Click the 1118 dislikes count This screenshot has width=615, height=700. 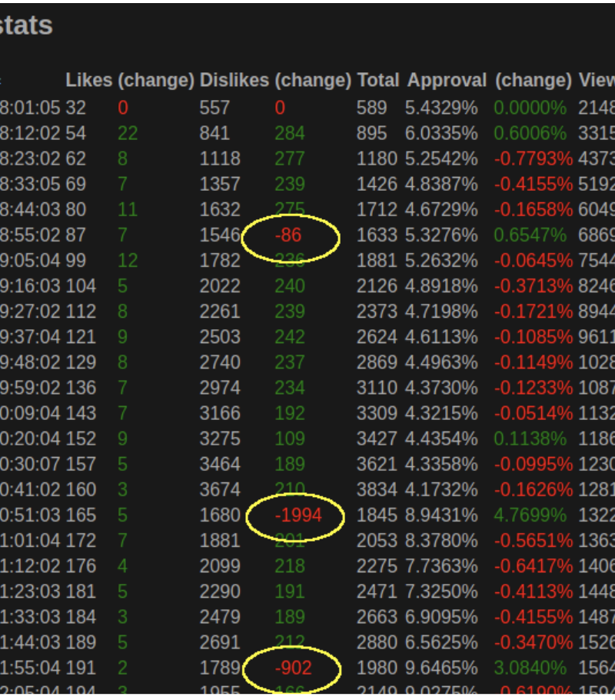point(220,159)
